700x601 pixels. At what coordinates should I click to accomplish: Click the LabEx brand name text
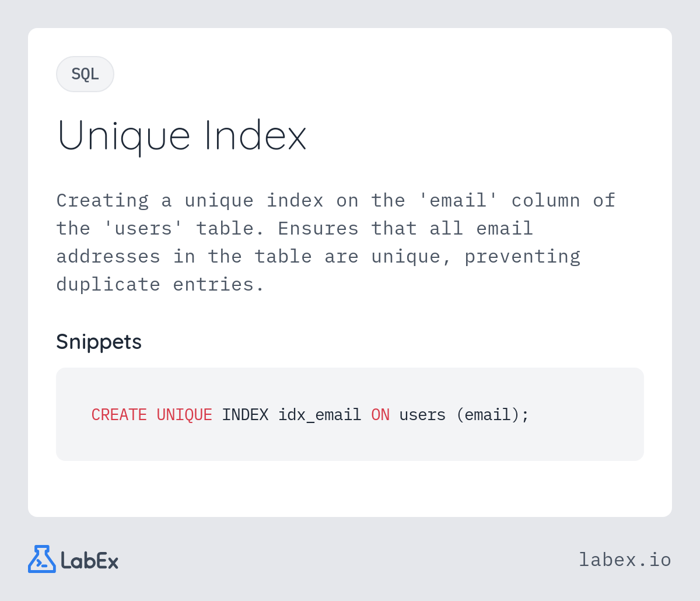[x=89, y=561]
